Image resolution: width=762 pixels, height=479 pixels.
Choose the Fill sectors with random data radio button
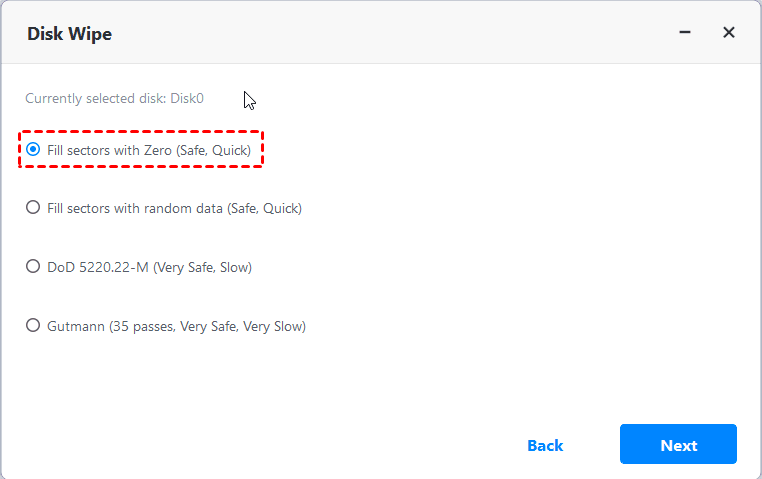[x=33, y=208]
